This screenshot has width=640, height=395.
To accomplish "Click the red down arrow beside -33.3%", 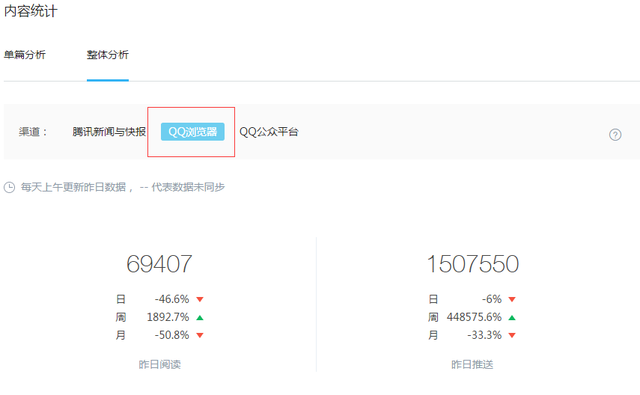I will click(x=512, y=335).
